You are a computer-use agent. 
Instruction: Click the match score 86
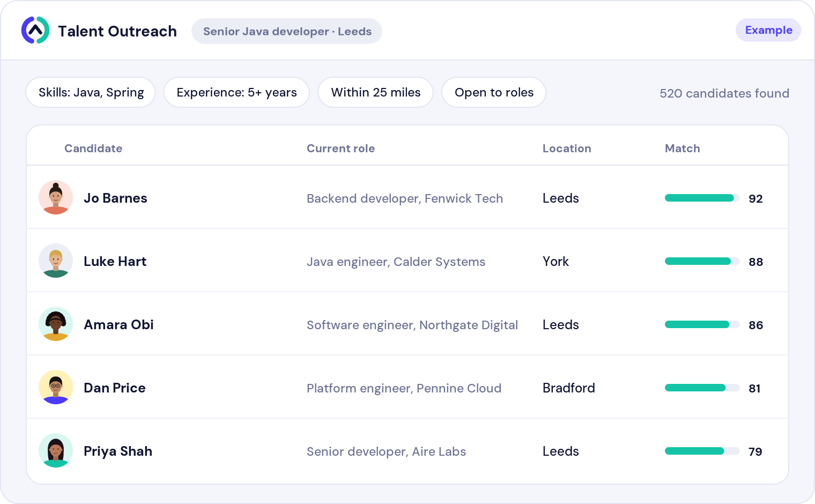[755, 325]
